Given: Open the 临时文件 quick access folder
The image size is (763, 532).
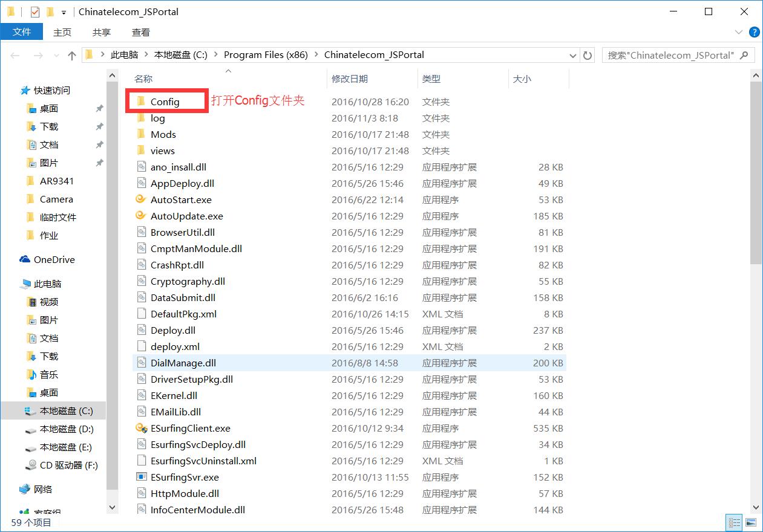Looking at the screenshot, I should (x=51, y=217).
